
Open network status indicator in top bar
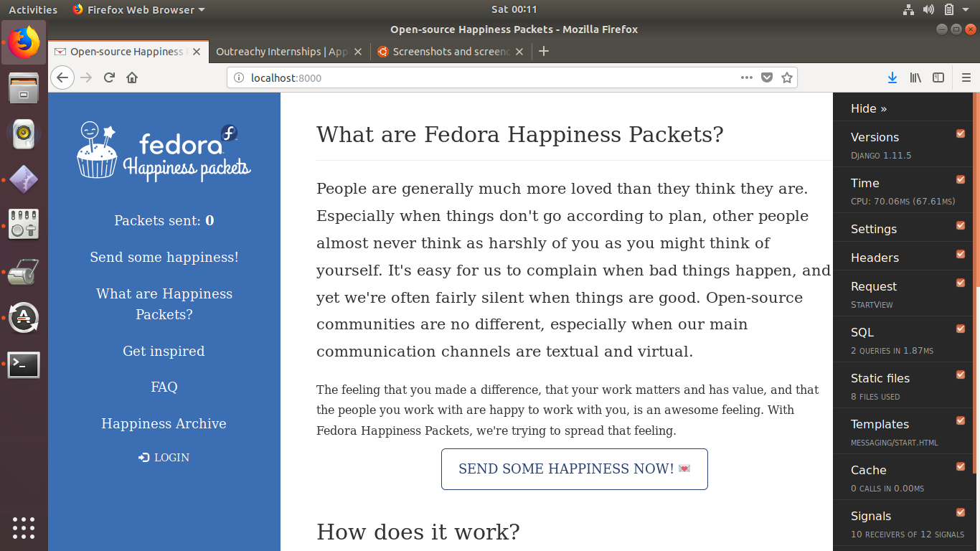(909, 9)
